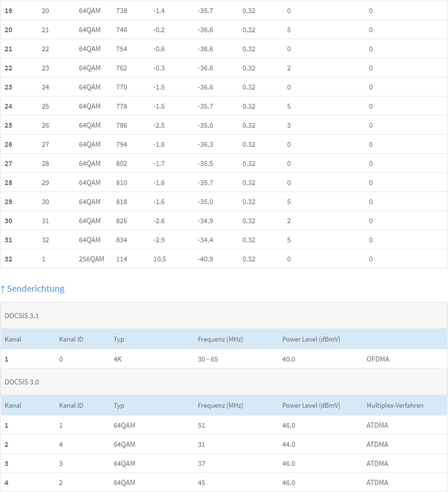Click power level -2.5 in row 25

coord(159,126)
